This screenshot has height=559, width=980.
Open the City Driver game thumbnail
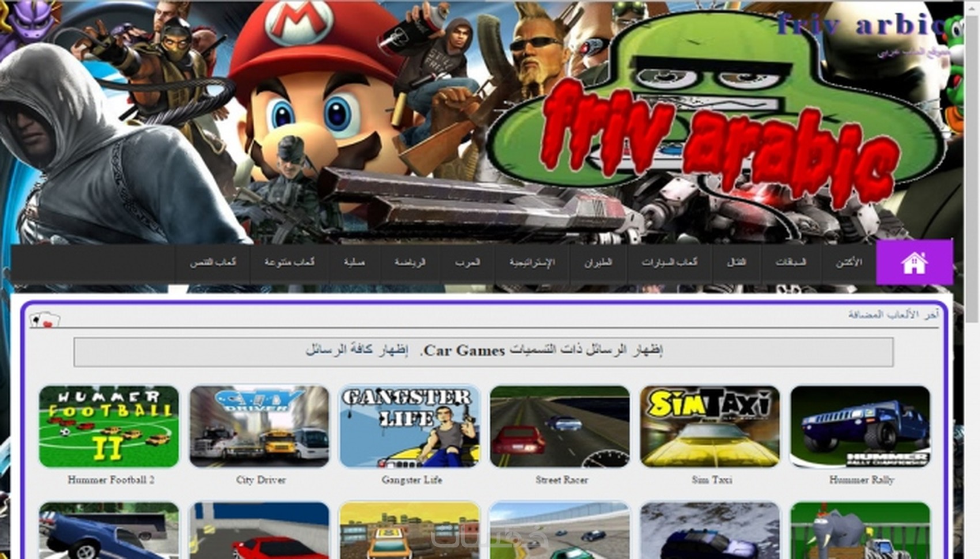[x=259, y=426]
